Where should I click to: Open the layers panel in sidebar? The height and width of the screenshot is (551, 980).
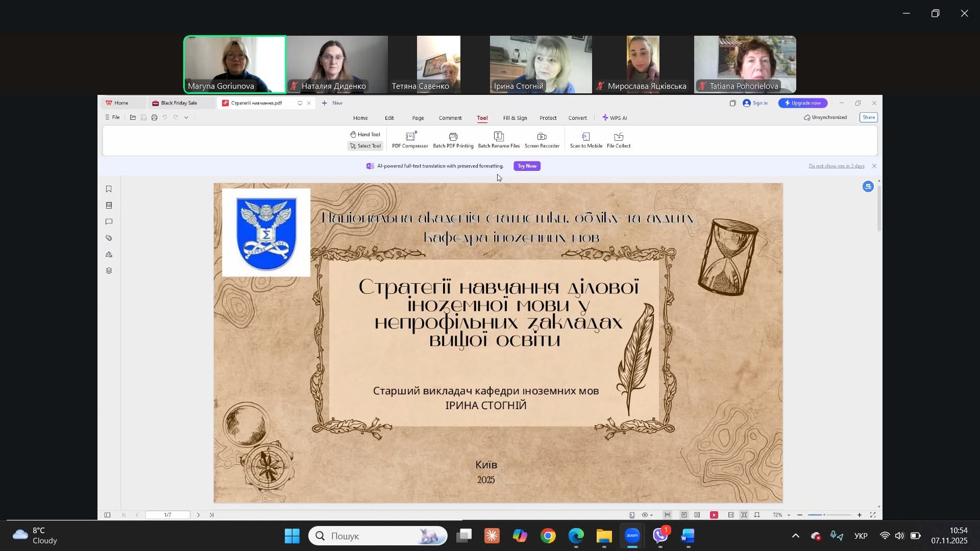[x=109, y=271]
